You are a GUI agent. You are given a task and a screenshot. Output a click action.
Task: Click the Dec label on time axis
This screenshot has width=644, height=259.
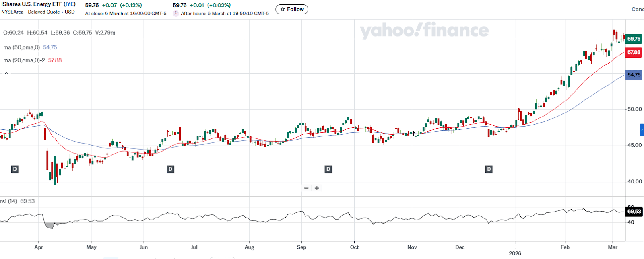tap(460, 247)
